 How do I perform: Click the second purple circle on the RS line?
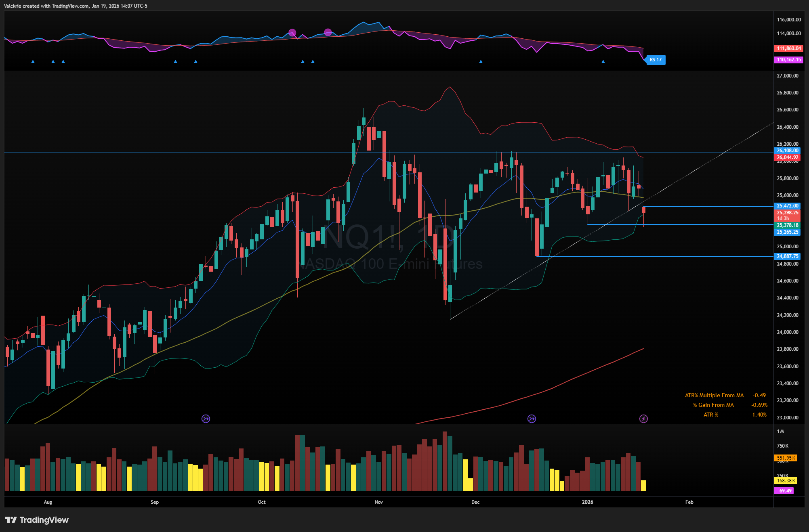(328, 32)
